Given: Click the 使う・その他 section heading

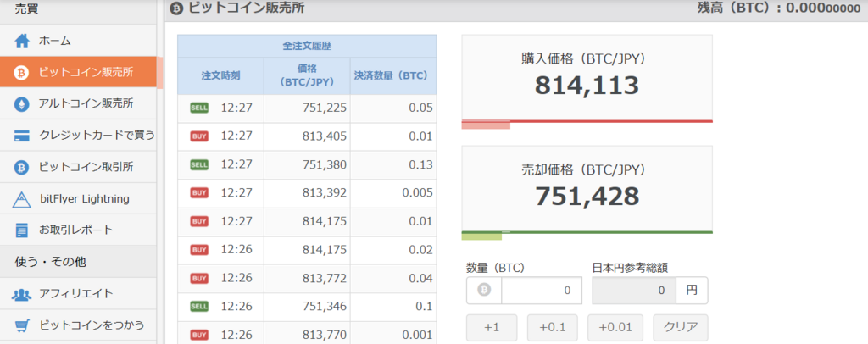Looking at the screenshot, I should click(x=50, y=262).
